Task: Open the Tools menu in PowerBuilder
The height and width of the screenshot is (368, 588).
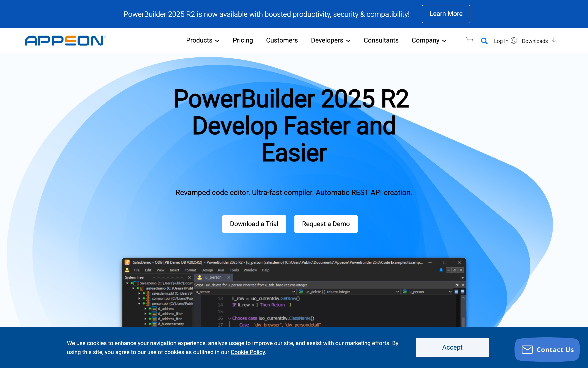Action: coord(234,270)
